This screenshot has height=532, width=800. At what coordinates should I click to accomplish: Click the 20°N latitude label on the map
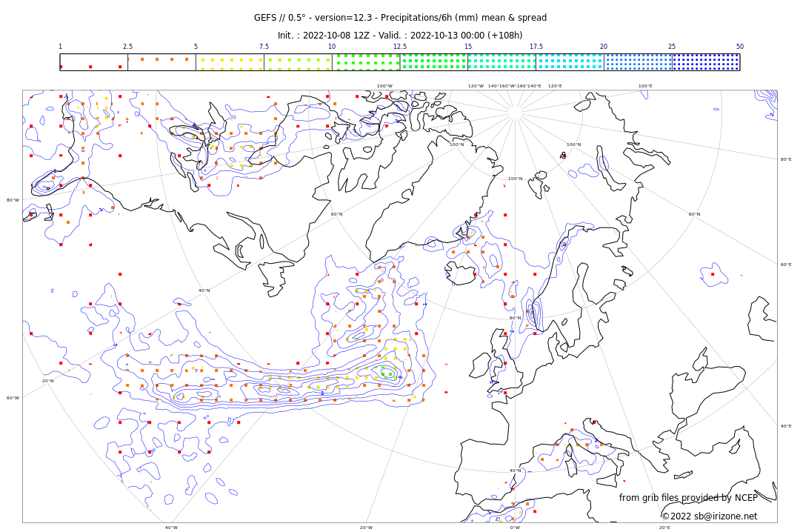[47, 381]
